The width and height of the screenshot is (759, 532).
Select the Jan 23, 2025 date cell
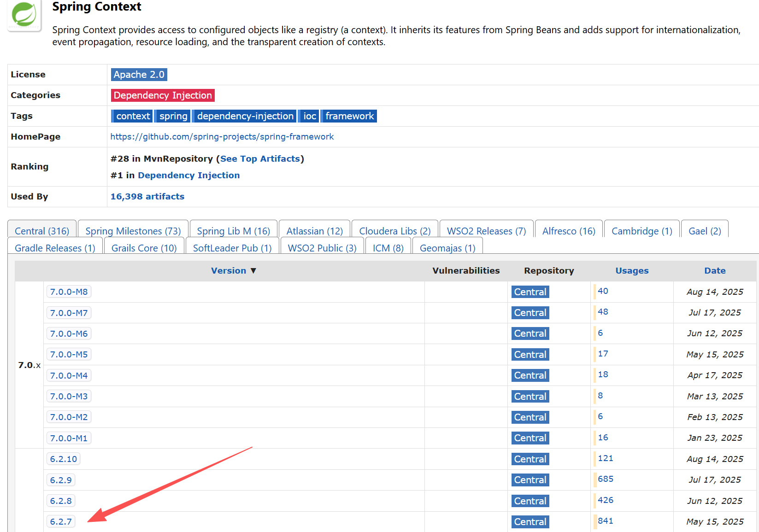(x=715, y=438)
